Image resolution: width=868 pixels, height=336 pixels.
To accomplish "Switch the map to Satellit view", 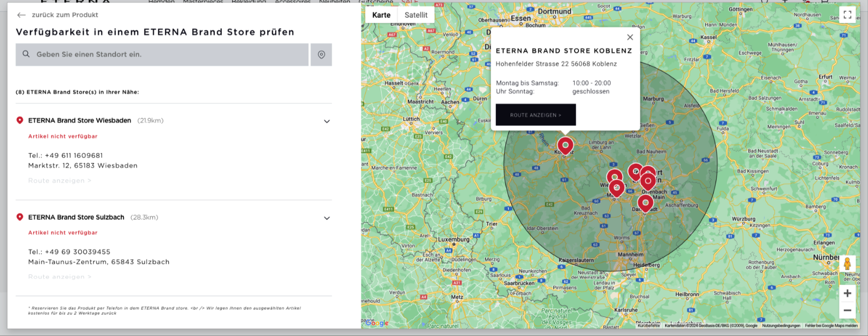I will coord(416,15).
